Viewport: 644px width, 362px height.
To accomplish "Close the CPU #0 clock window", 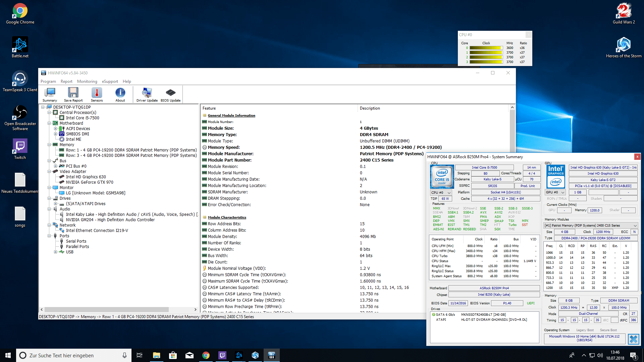I will click(528, 35).
